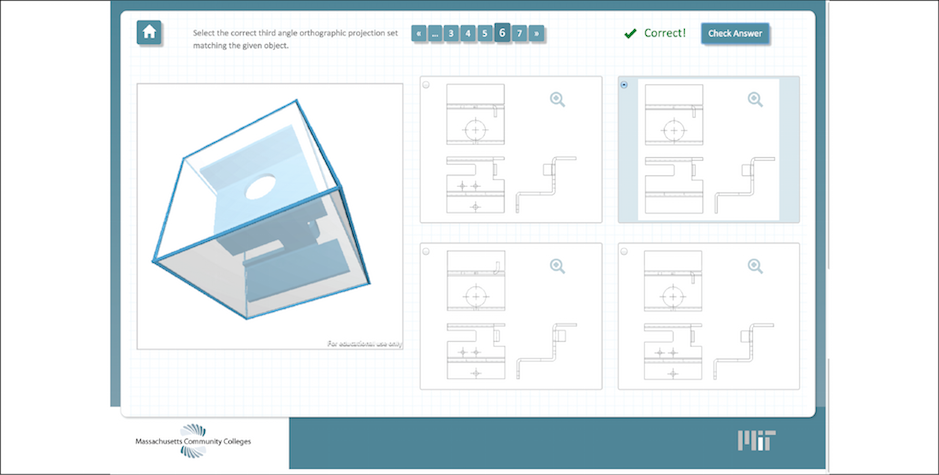Open question page 5
This screenshot has height=475, width=939.
pos(485,33)
